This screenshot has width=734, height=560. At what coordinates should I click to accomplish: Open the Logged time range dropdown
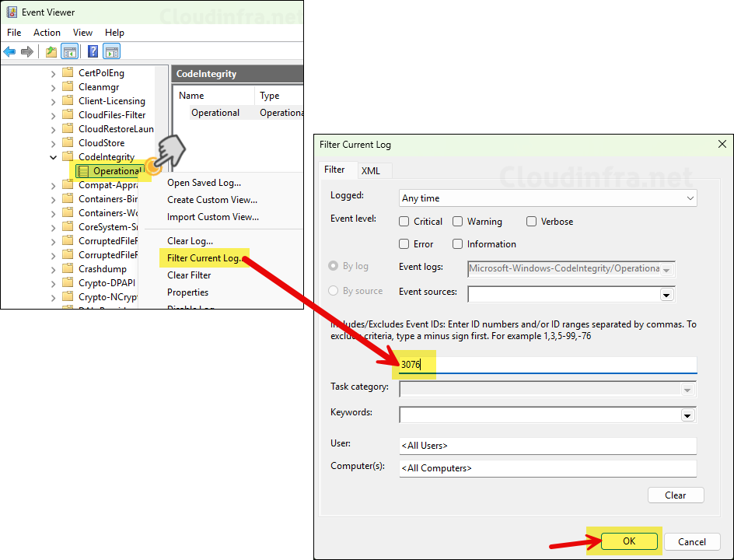690,198
